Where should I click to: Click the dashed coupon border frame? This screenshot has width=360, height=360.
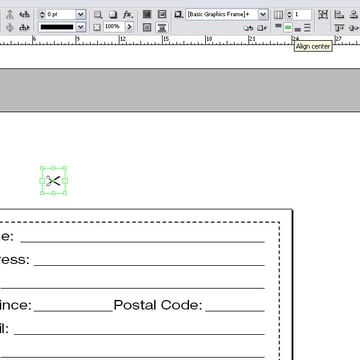[x=279, y=290]
